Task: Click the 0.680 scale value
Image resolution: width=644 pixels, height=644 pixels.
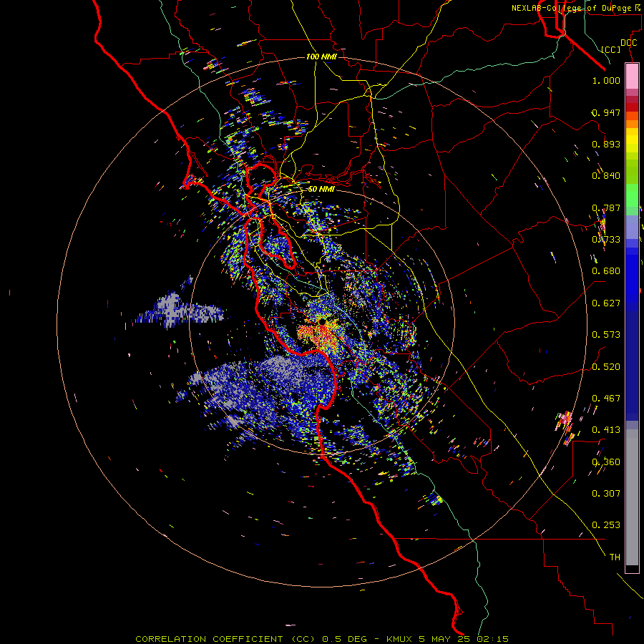Action: point(606,271)
